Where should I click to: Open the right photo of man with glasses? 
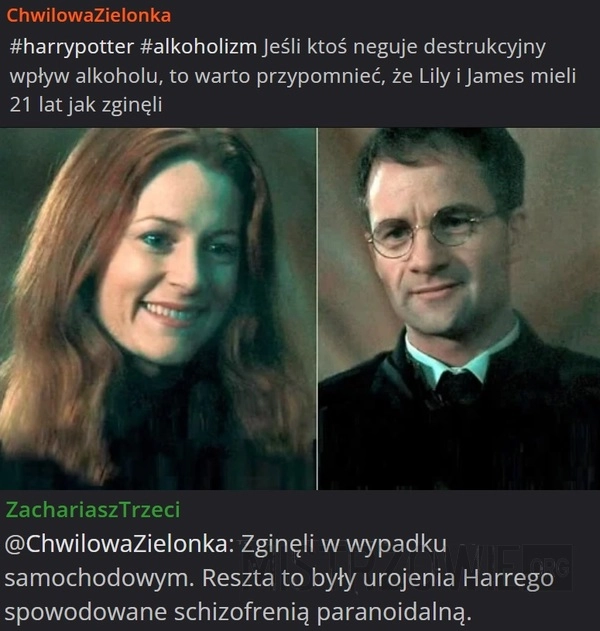(x=459, y=309)
